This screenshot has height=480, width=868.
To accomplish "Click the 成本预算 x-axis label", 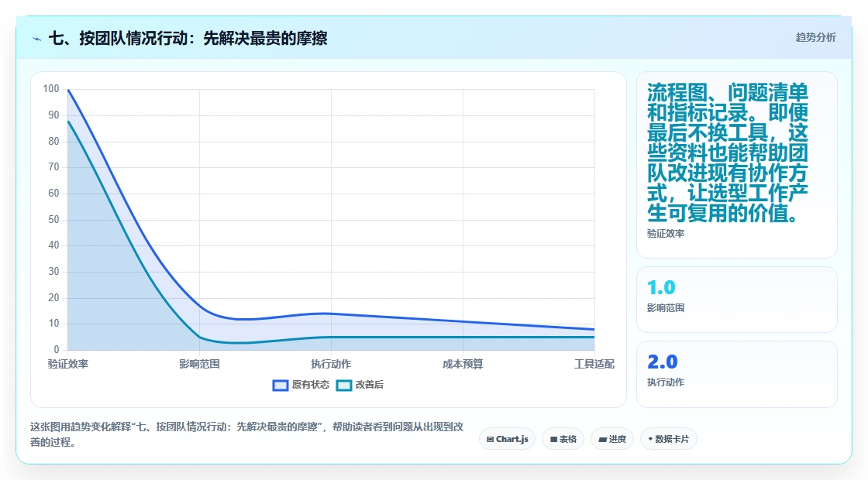I will (463, 364).
